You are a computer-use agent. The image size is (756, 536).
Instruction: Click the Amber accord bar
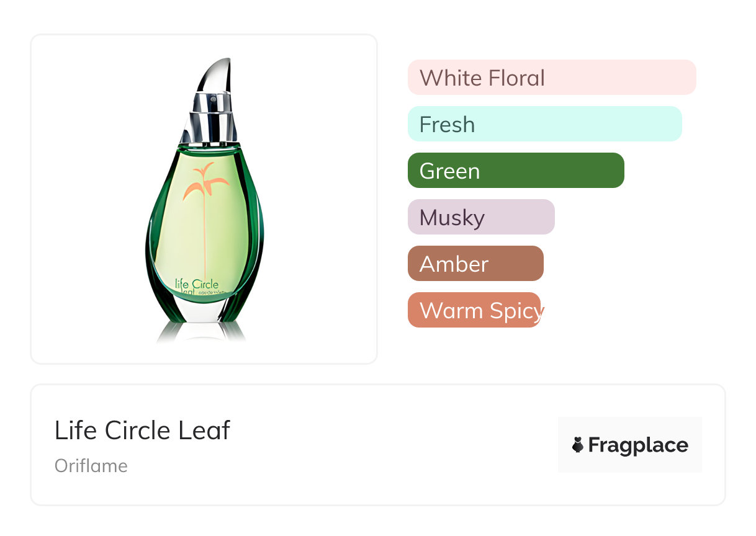[x=475, y=264]
